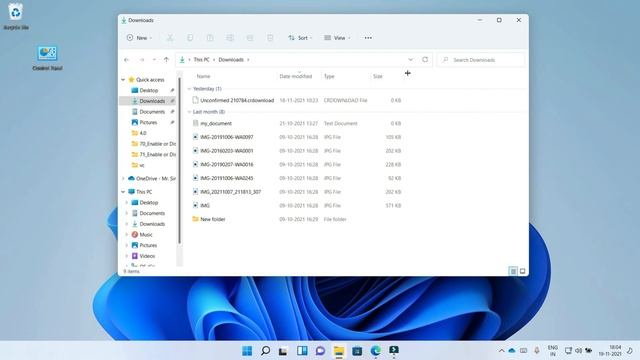
Task: Show hidden system tray icons chevron
Action: (501, 351)
